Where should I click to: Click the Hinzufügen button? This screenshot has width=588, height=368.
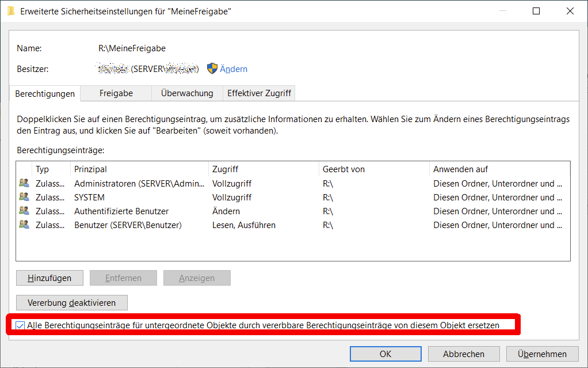coord(49,278)
